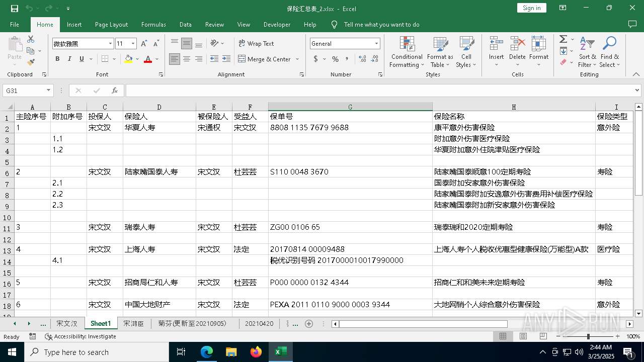The width and height of the screenshot is (644, 362).
Task: Expand Merge & Center dropdown arrow
Action: click(297, 59)
